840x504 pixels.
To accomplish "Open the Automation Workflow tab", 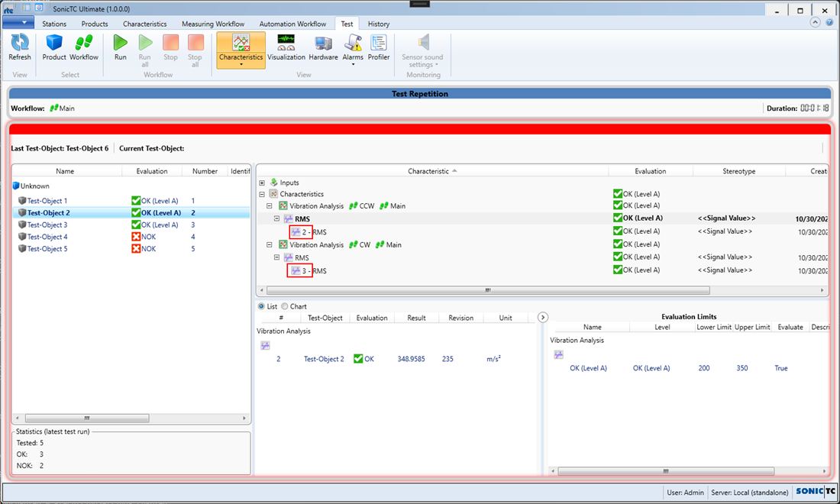I will [x=292, y=24].
